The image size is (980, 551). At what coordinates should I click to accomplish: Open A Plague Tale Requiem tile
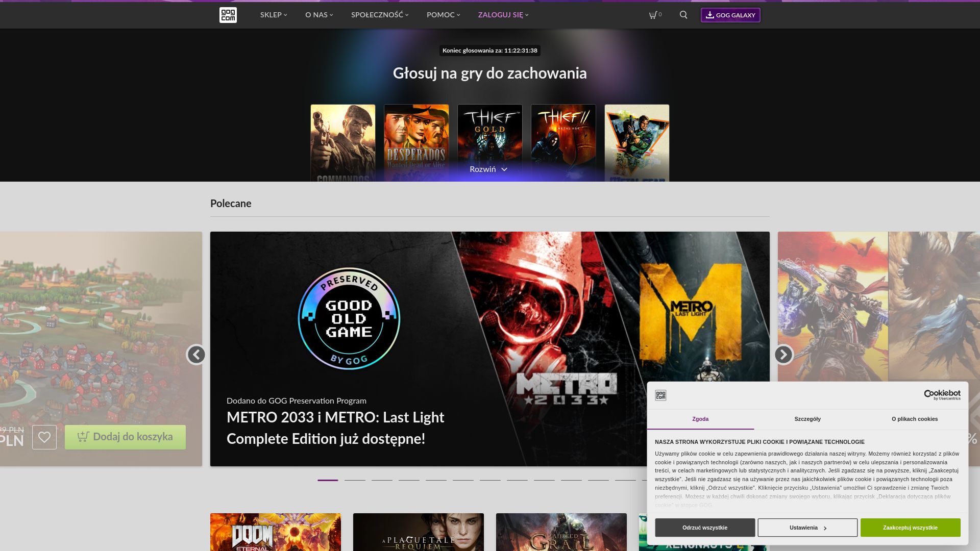(419, 532)
